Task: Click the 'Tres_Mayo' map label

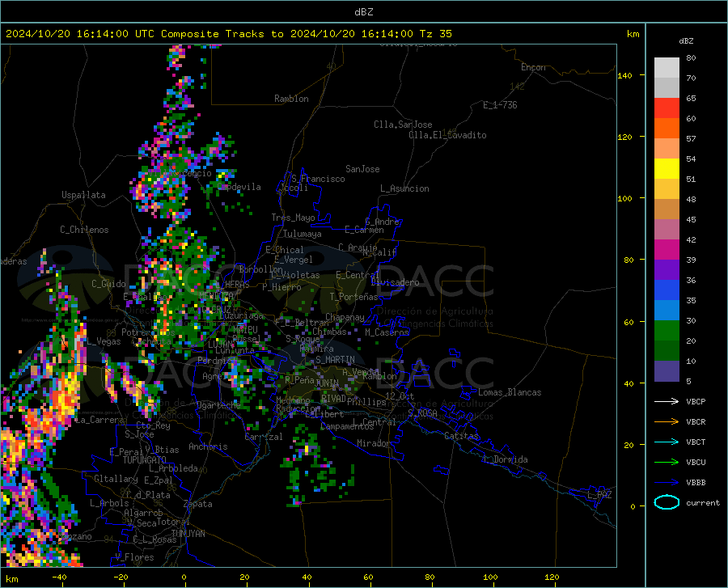Action: (x=293, y=218)
